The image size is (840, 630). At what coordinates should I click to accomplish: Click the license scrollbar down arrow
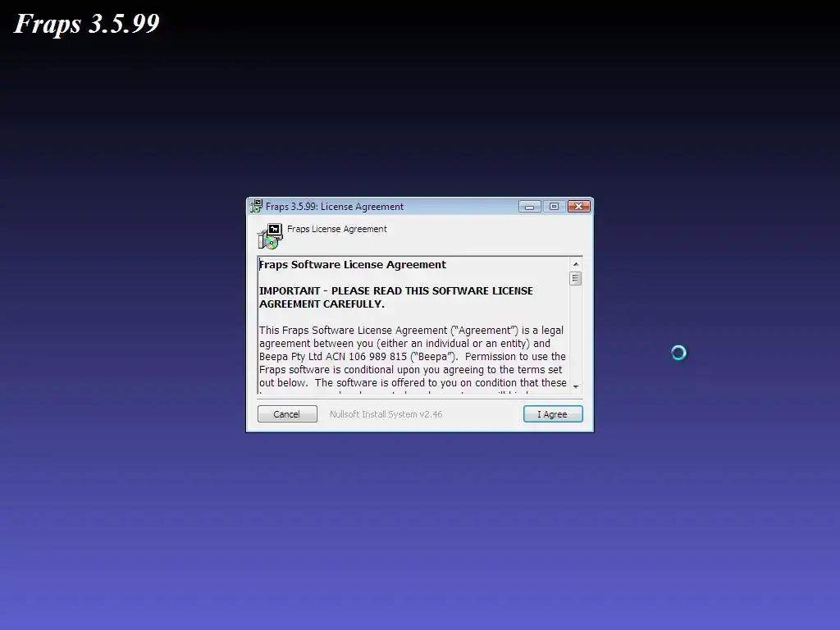click(x=576, y=387)
